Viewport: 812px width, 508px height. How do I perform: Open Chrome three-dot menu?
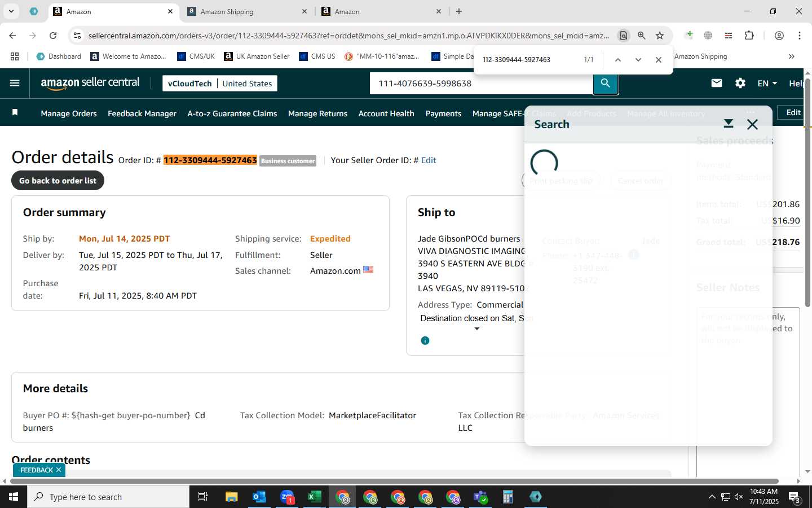pyautogui.click(x=800, y=36)
